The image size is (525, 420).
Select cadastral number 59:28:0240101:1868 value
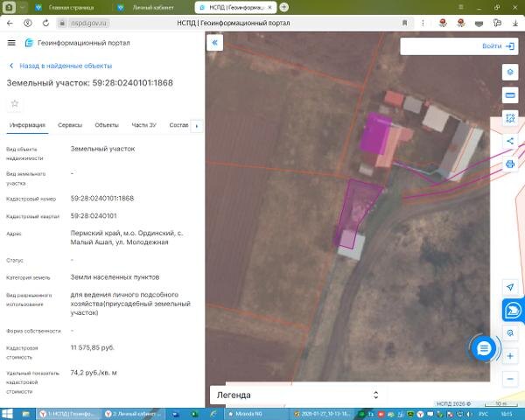(x=102, y=199)
